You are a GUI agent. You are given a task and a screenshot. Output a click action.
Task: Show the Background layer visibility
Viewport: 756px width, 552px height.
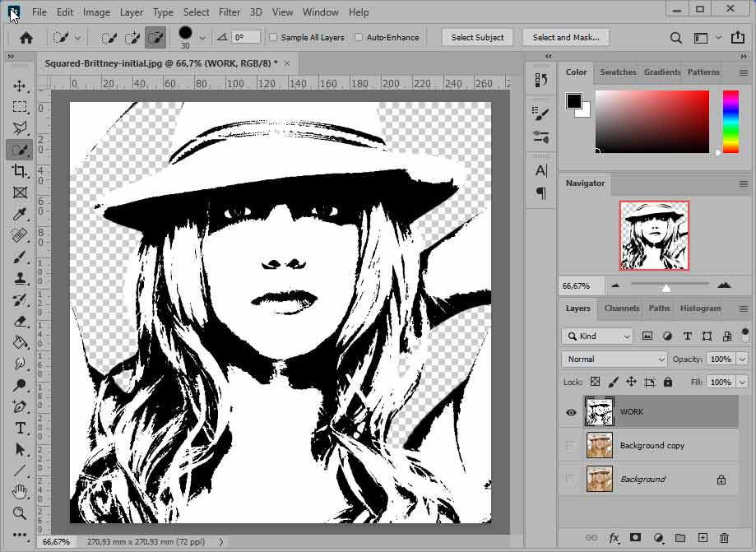tap(571, 479)
